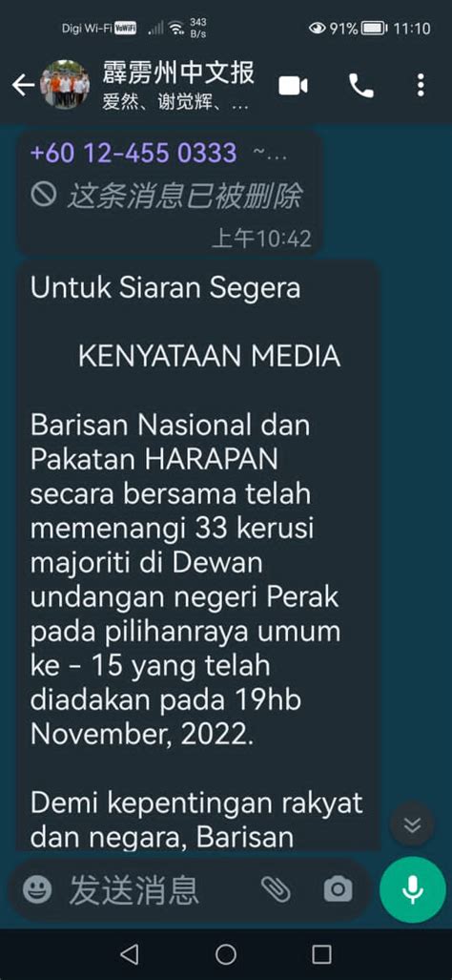
Task: Open group info via 霹雳州中文报 title
Action: (x=178, y=72)
